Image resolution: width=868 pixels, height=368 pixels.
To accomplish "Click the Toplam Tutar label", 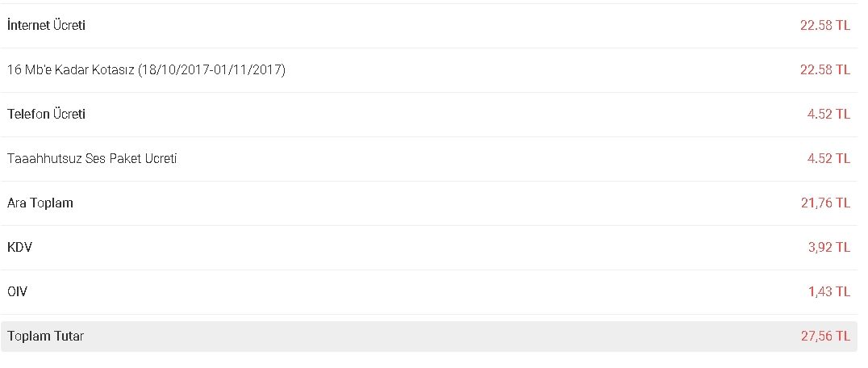I will pos(45,337).
